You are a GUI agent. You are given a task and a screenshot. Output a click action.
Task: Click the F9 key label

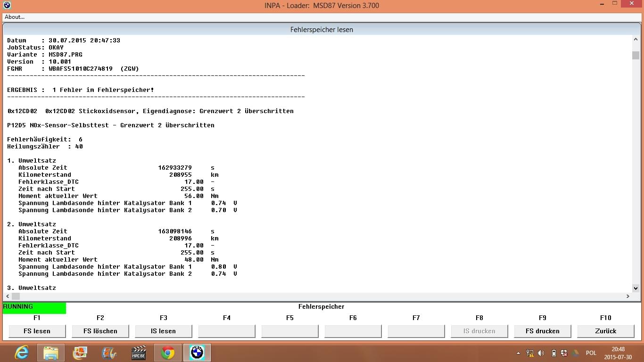542,318
